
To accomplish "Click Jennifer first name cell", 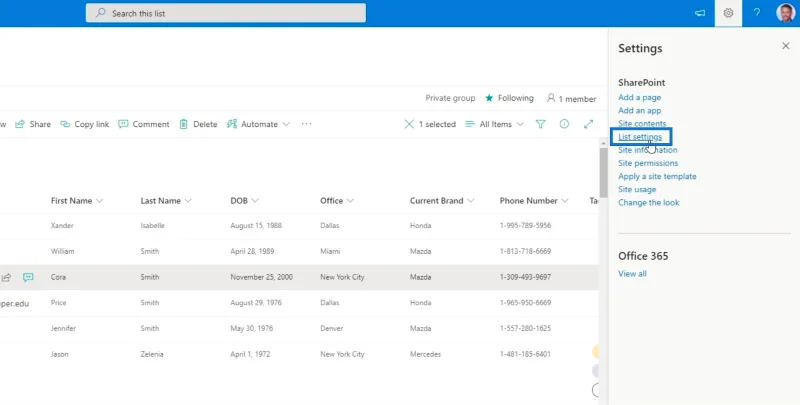I will (63, 328).
